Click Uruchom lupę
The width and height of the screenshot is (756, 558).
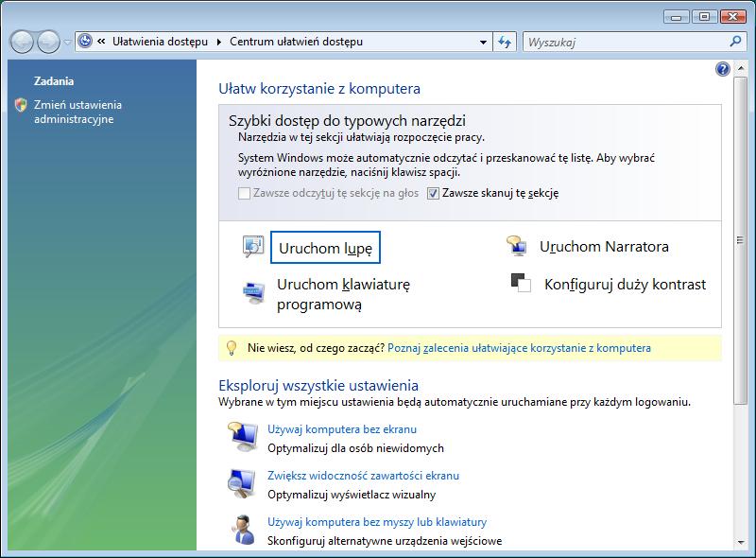(325, 248)
